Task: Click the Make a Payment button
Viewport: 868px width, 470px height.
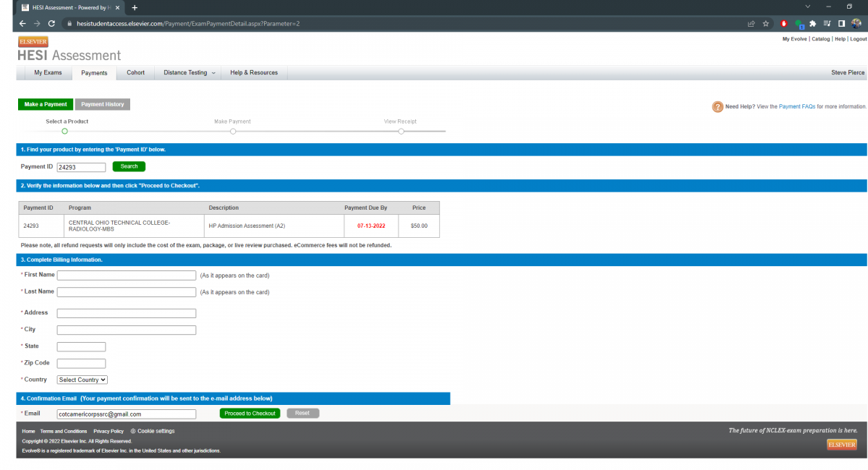Action: (x=46, y=104)
